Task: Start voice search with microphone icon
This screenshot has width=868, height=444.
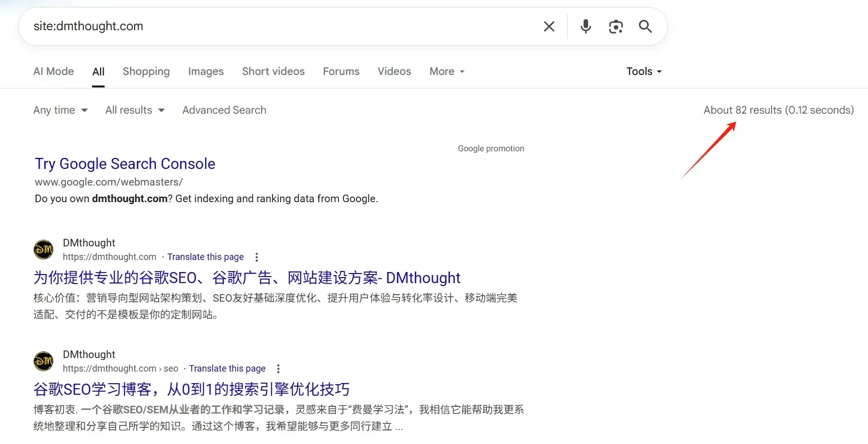Action: point(585,26)
